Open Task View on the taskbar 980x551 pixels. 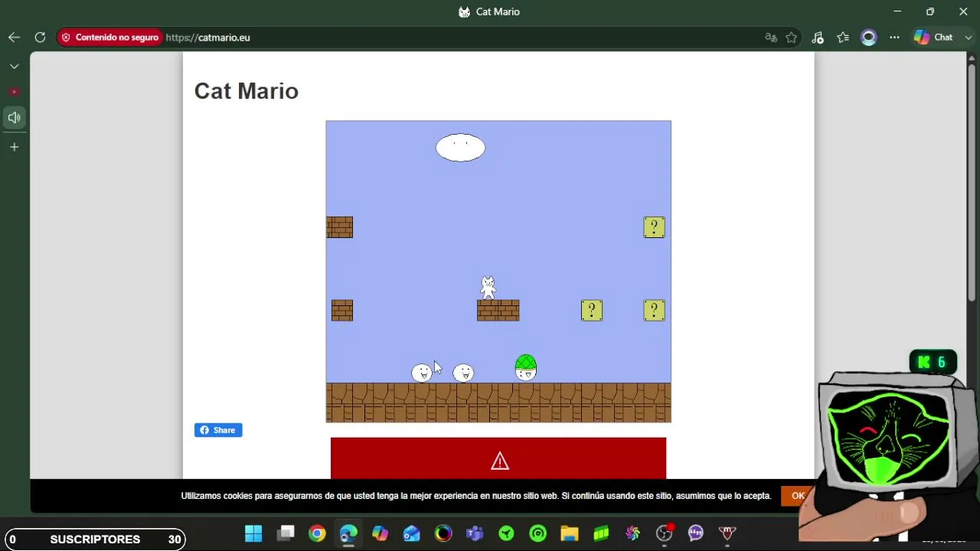pyautogui.click(x=286, y=533)
